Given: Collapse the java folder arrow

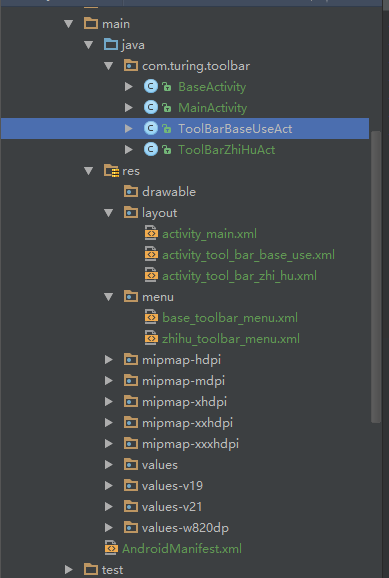Looking at the screenshot, I should (88, 45).
